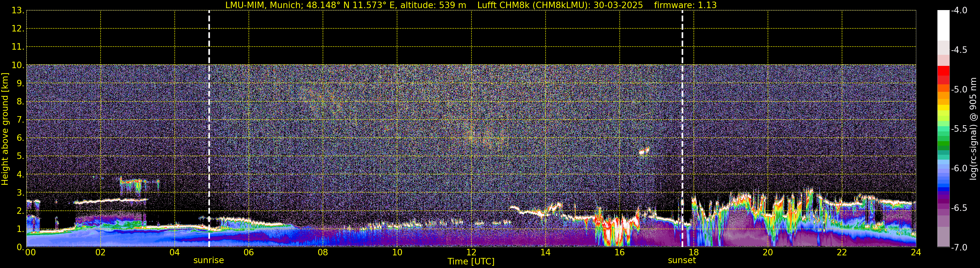Click height axis tick '13.'
This screenshot has height=268, width=980.
[x=18, y=11]
